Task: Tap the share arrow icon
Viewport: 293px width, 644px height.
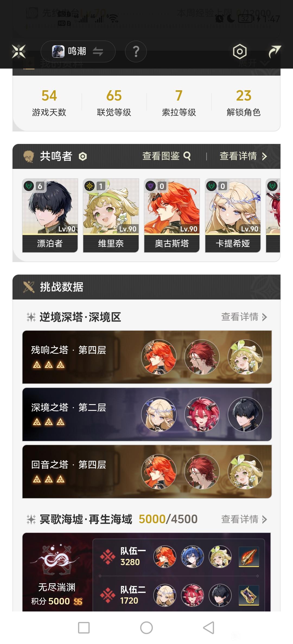Action: 275,51
